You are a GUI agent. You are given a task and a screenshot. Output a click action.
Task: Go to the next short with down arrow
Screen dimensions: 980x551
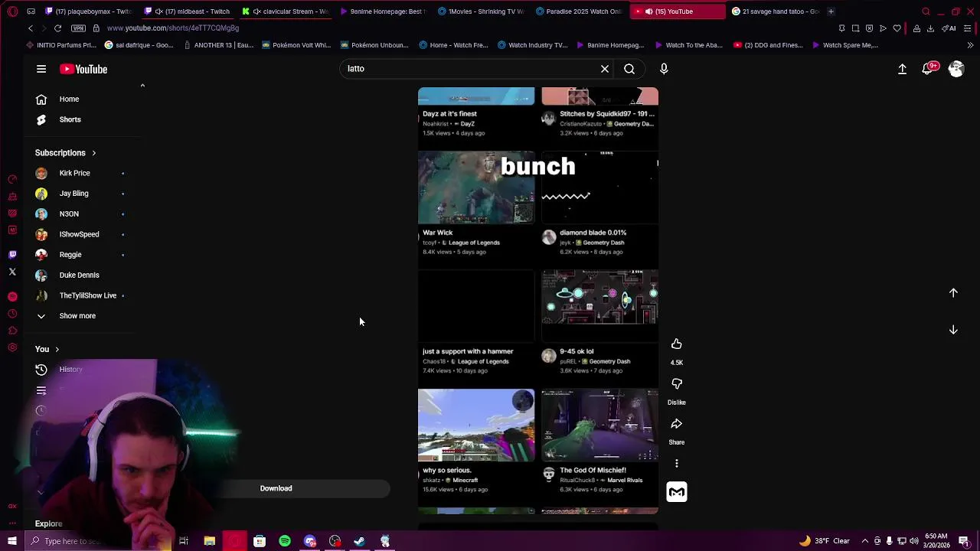click(953, 330)
